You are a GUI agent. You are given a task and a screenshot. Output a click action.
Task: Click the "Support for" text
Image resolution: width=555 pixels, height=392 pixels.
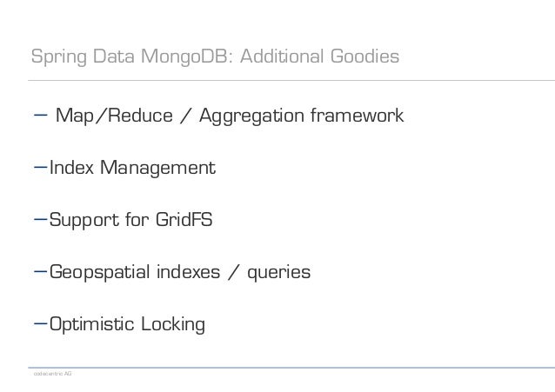[99, 220]
